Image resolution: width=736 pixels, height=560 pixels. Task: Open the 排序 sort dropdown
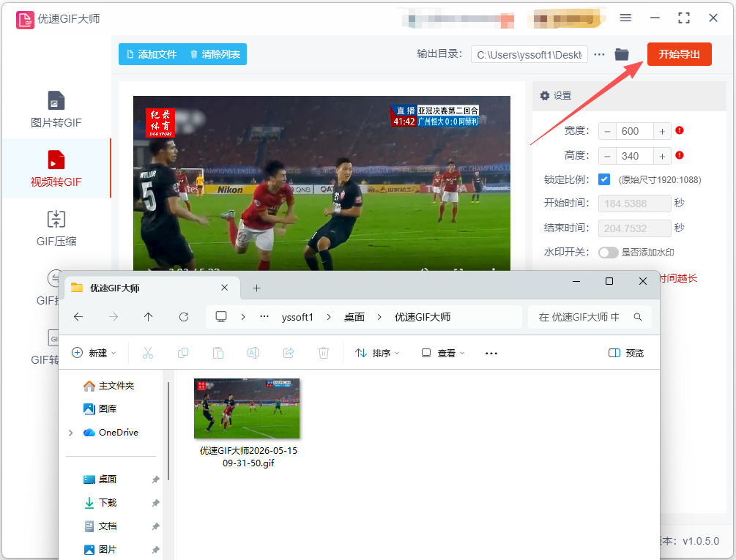tap(377, 353)
